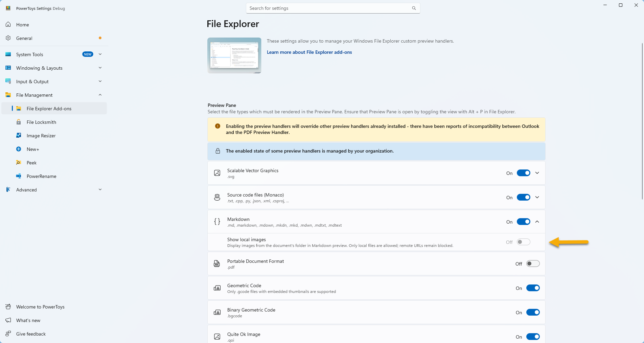Click the Input & Output keyboard icon
Viewport: 644px width, 343px height.
point(8,81)
